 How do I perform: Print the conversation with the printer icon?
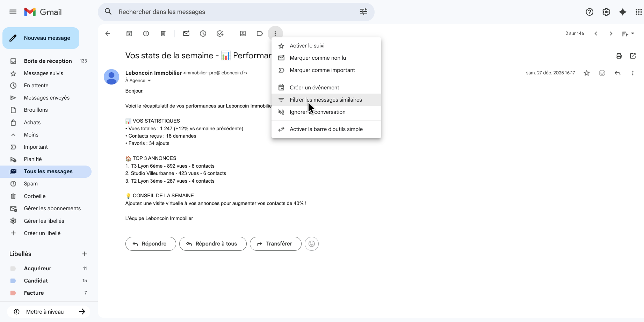coord(618,56)
